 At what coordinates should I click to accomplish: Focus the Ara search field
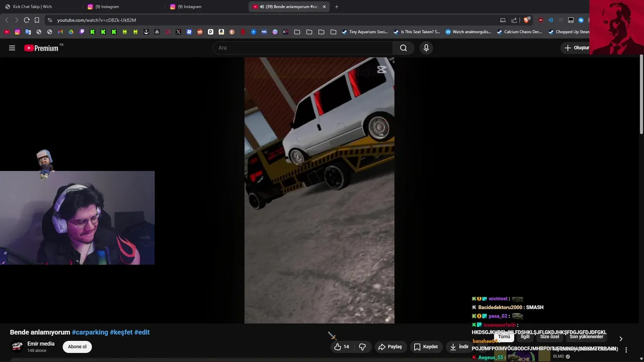pyautogui.click(x=303, y=48)
